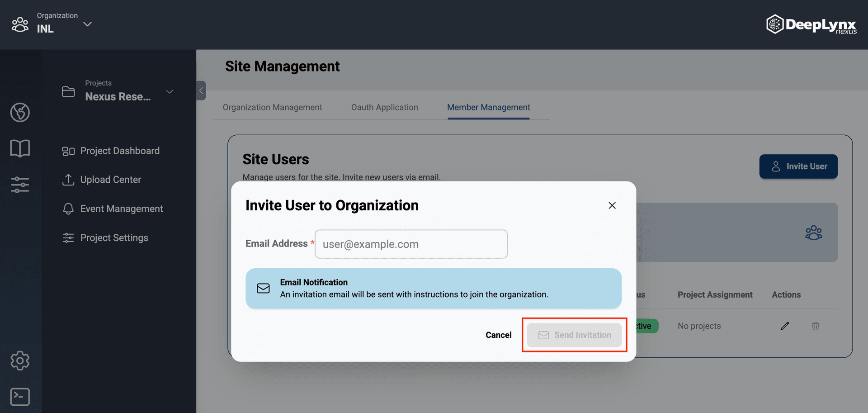This screenshot has width=868, height=413.
Task: Open the documentation book icon
Action: click(x=20, y=147)
